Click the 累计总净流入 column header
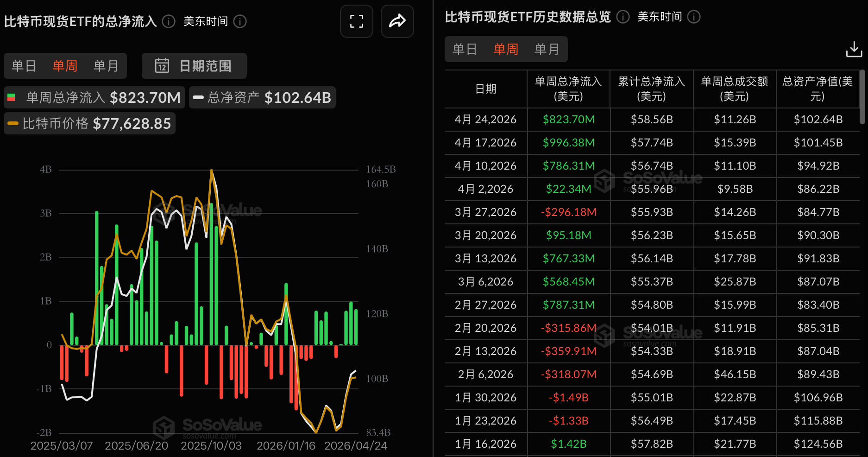This screenshot has height=457, width=868. click(x=651, y=89)
